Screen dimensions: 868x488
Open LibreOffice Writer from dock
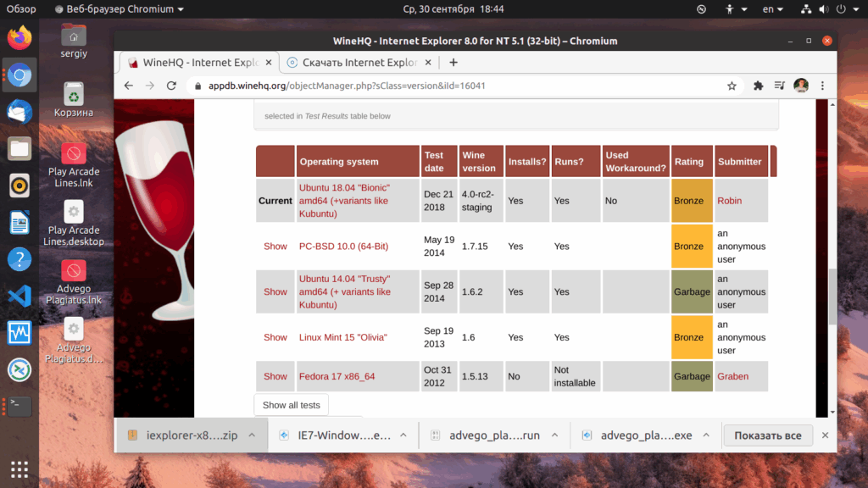19,223
